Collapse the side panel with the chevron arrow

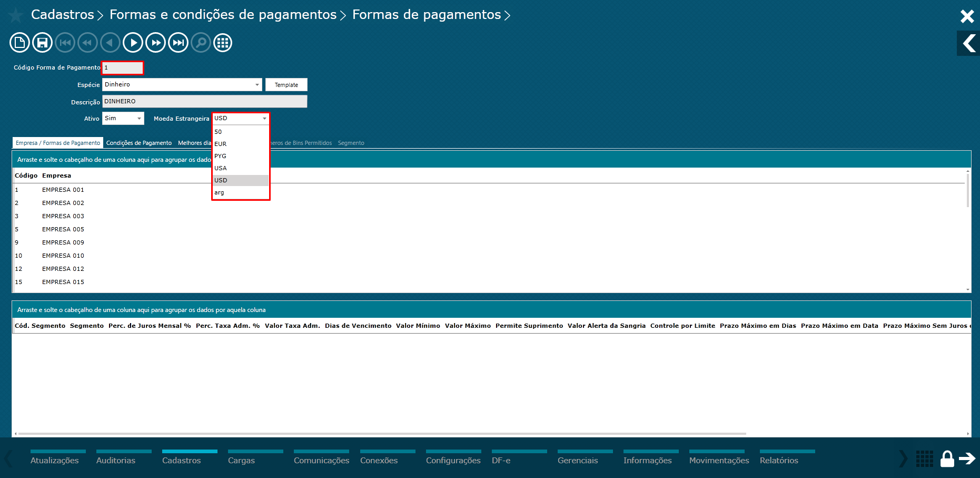pos(969,43)
